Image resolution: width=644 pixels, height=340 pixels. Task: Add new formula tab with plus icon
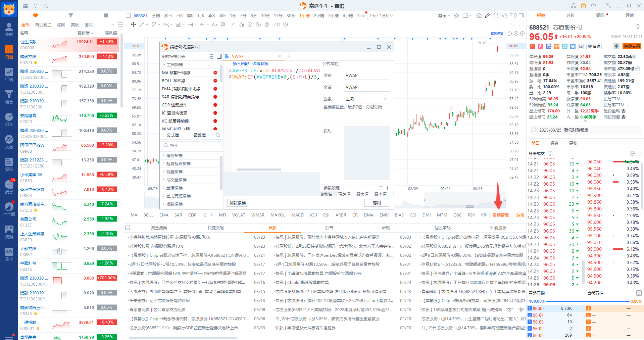[289, 56]
